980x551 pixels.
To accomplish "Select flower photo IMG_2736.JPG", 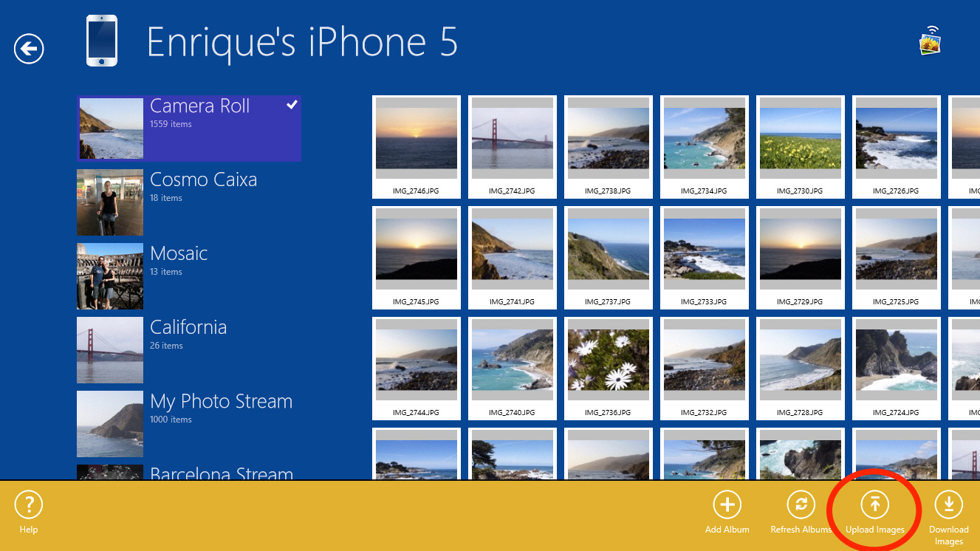I will point(609,369).
